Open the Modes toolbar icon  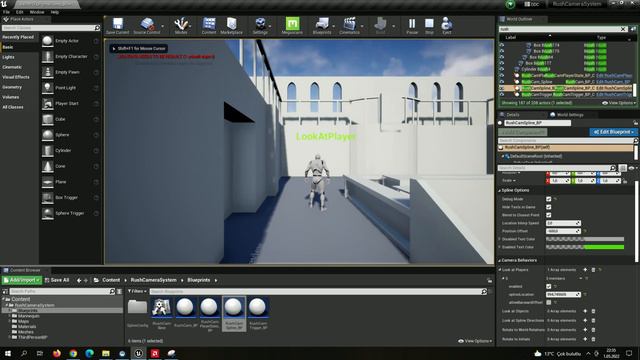click(181, 26)
